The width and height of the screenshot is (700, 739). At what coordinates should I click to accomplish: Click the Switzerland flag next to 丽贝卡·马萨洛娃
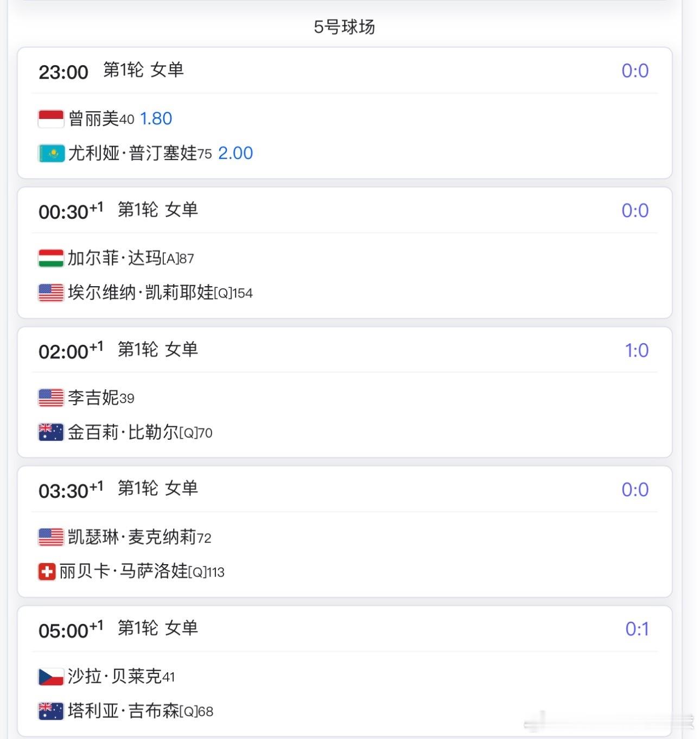47,571
